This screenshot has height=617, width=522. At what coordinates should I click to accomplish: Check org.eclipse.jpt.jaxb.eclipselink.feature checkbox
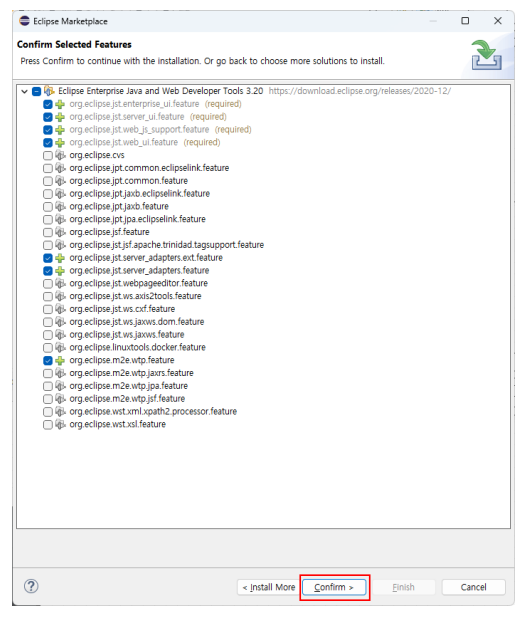(x=48, y=194)
